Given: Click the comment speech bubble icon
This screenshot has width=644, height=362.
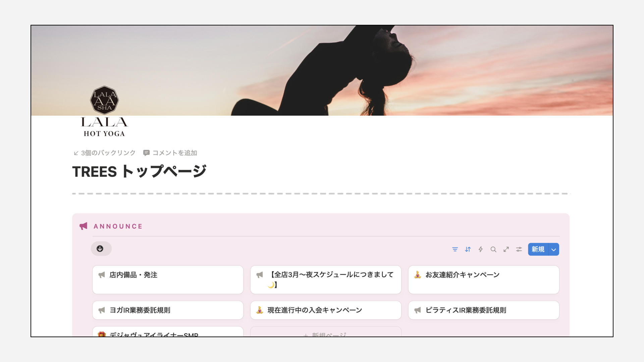Looking at the screenshot, I should pos(146,153).
